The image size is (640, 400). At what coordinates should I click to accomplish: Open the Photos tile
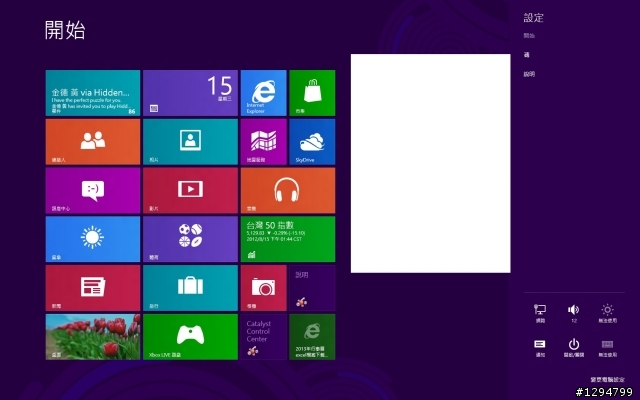tap(190, 142)
